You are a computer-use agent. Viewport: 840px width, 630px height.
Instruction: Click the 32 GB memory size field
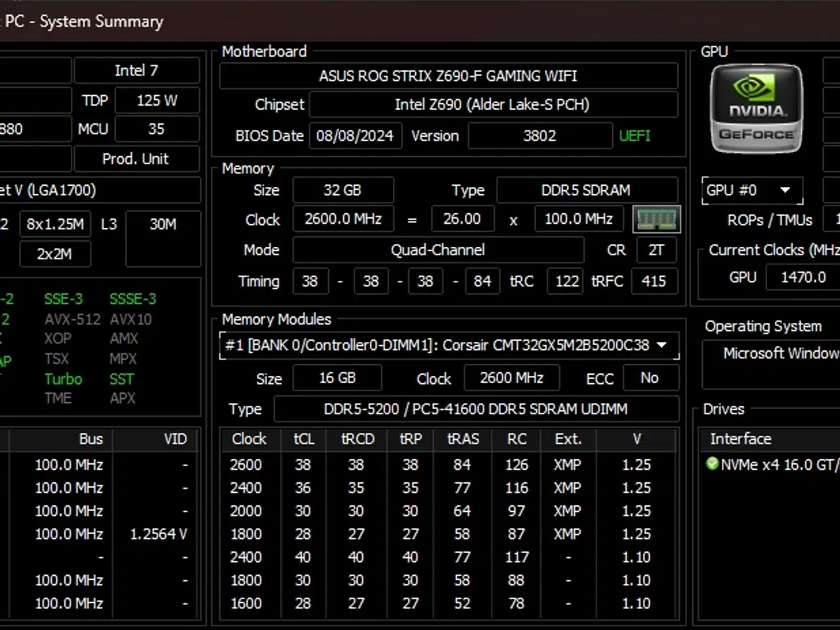pyautogui.click(x=343, y=190)
